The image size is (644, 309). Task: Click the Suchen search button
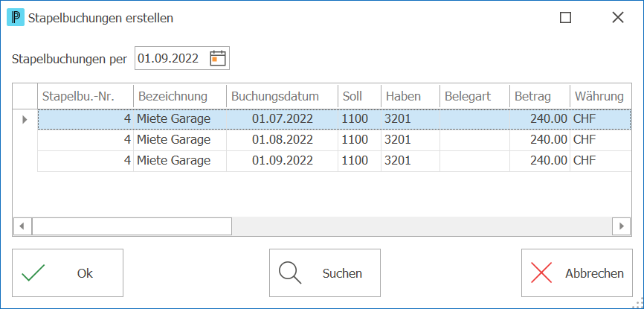tap(325, 273)
